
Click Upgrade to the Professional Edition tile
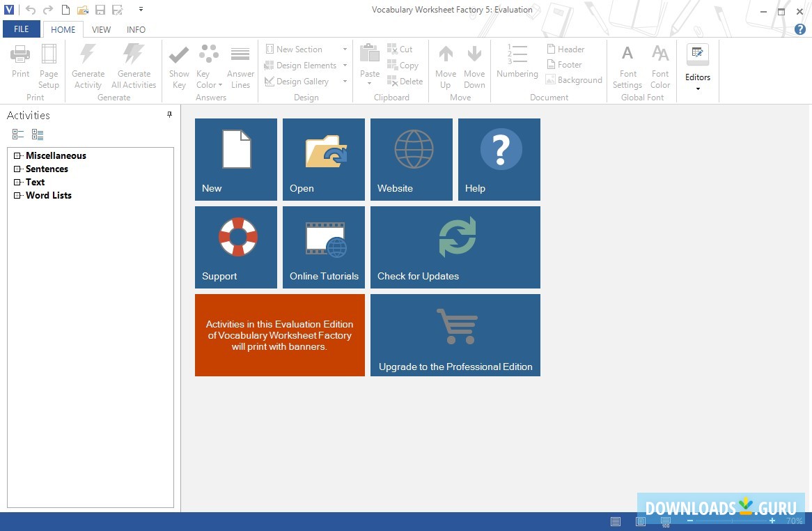tap(455, 335)
